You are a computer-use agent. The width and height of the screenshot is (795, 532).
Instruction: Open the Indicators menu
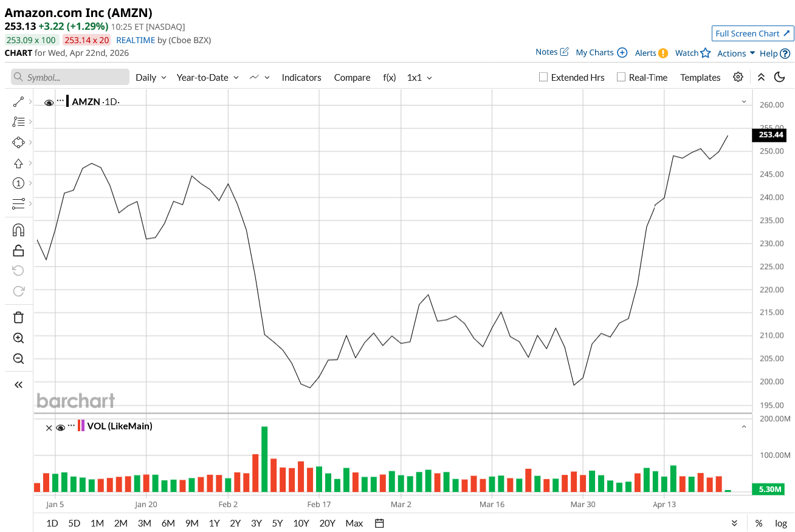pyautogui.click(x=301, y=77)
